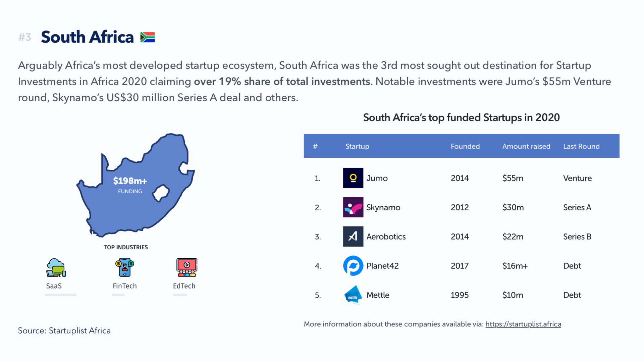644x362 pixels.
Task: Select the Aerobotics logo icon
Action: pos(353,237)
